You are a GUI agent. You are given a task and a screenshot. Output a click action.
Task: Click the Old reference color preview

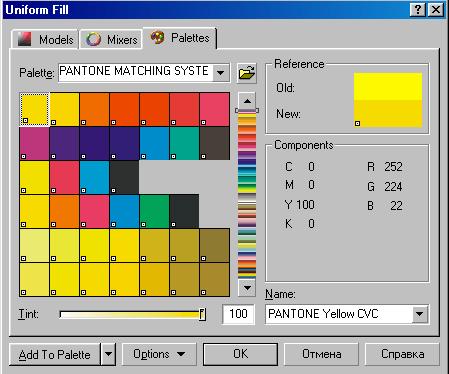[x=388, y=87]
